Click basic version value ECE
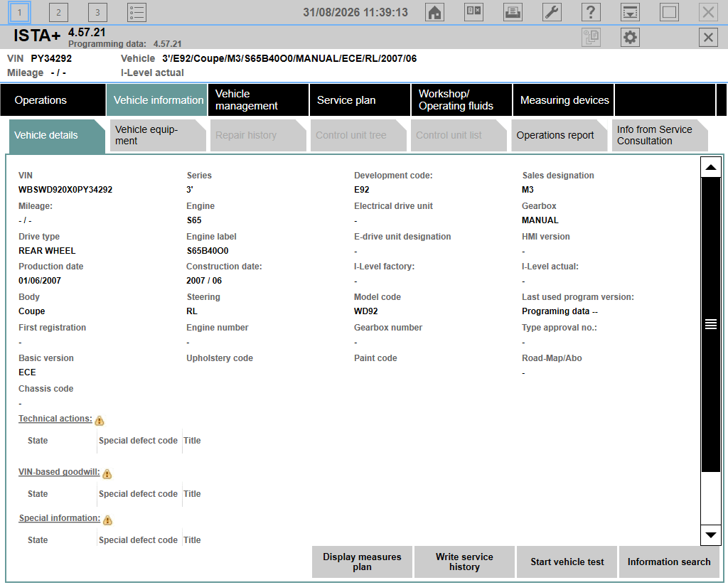The image size is (728, 585). (x=28, y=372)
